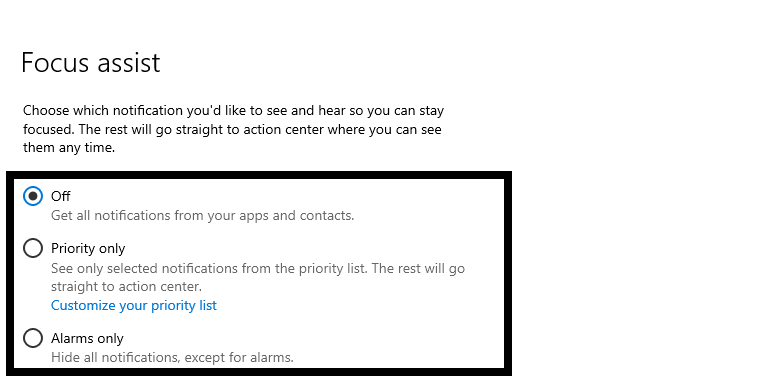Click the word 'assist' in the title
The width and height of the screenshot is (767, 381).
pyautogui.click(x=129, y=63)
